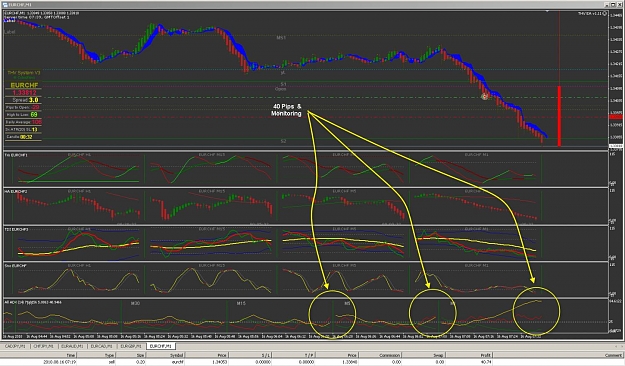Select the active EURCHF,M1 chart tab
This screenshot has height=366, width=625.
coord(161,346)
